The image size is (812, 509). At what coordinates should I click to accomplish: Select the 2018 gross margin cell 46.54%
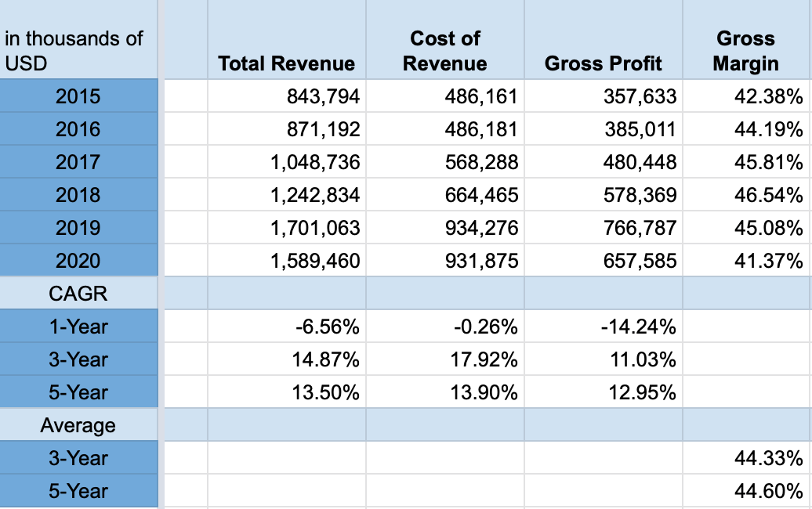click(768, 195)
